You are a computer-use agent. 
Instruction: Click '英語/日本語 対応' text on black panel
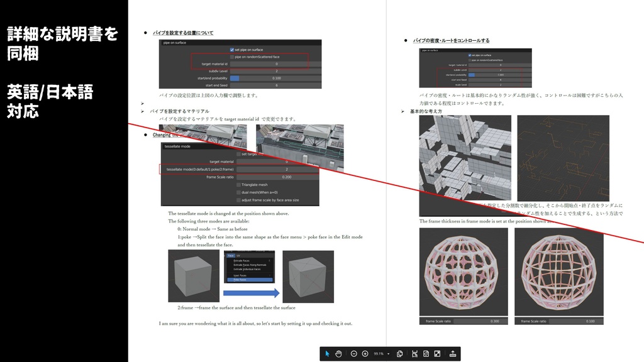(50, 101)
